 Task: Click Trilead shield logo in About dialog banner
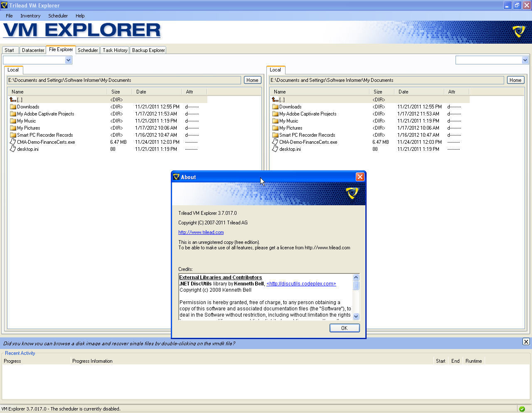[352, 193]
